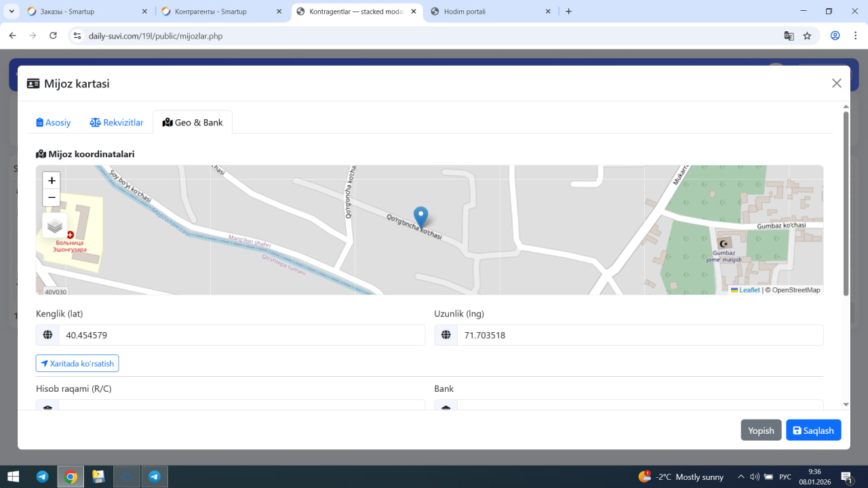Go back to the previous page
Screen dimensions: 868x488
click(x=12, y=36)
